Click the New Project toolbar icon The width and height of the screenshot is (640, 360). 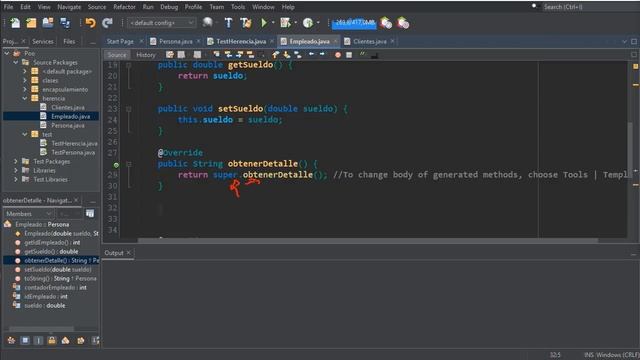[31, 23]
